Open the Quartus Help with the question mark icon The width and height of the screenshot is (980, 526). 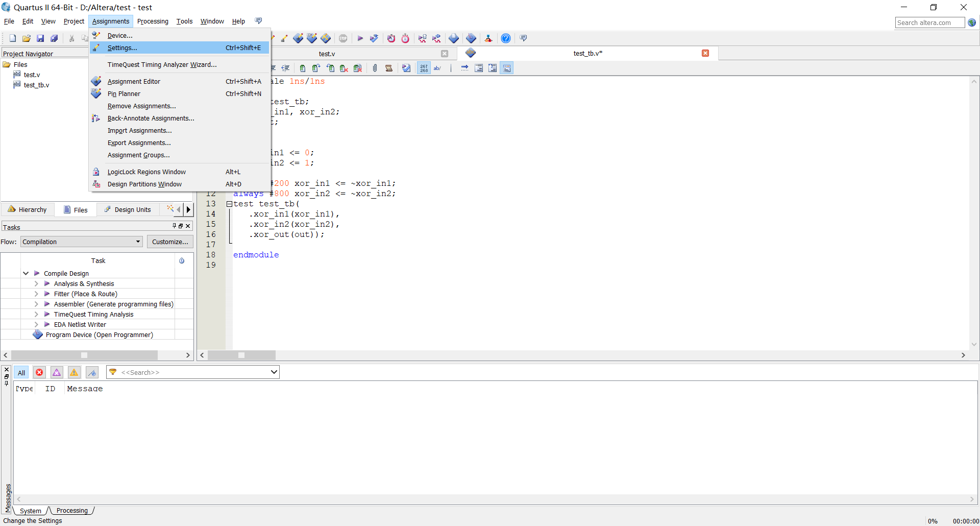(x=505, y=38)
